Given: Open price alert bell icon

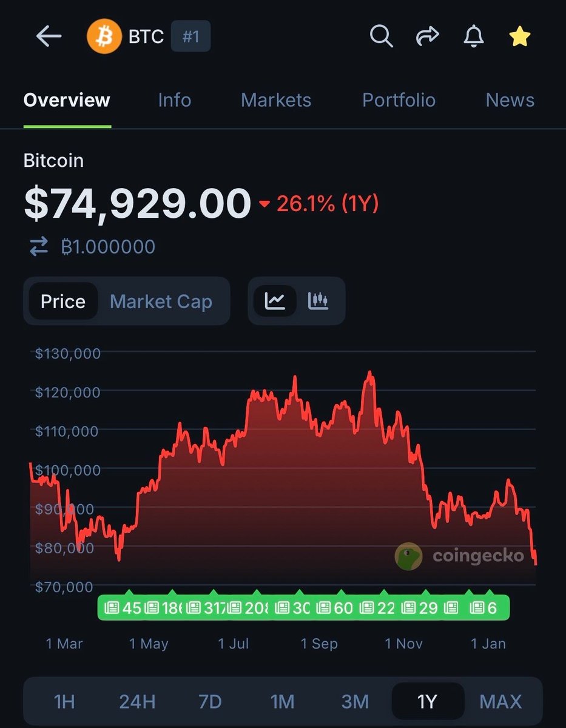Looking at the screenshot, I should click(473, 37).
